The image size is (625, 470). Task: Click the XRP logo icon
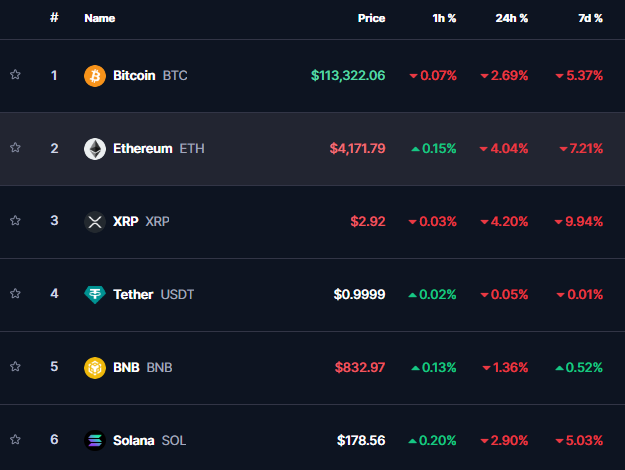pos(95,222)
